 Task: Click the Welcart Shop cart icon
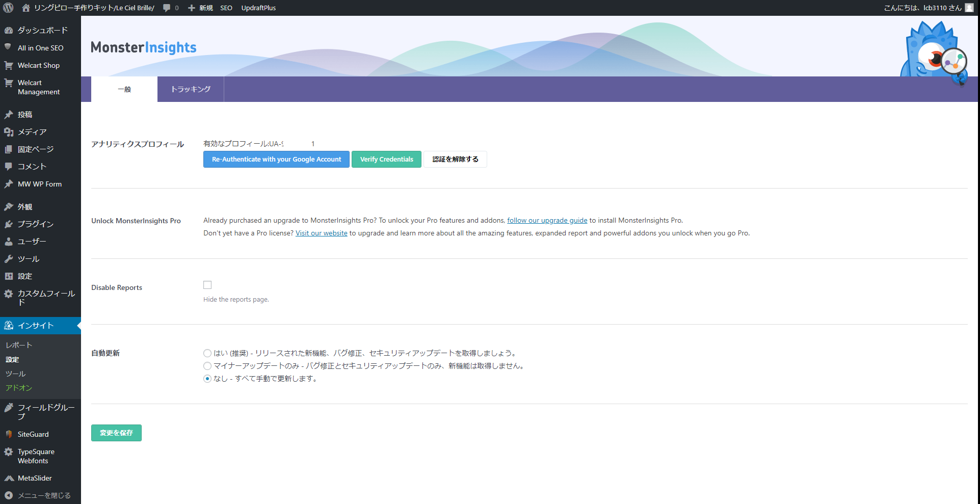[x=9, y=65]
